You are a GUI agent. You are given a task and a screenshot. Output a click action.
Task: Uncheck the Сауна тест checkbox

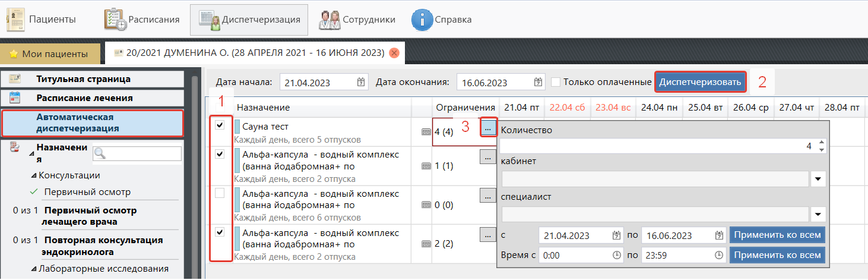tap(220, 126)
